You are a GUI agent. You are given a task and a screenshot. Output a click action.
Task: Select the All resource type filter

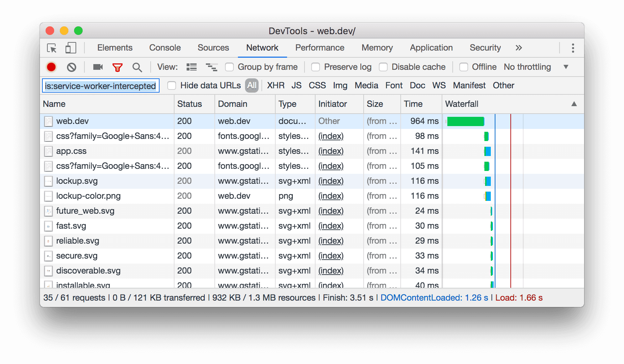tap(252, 85)
